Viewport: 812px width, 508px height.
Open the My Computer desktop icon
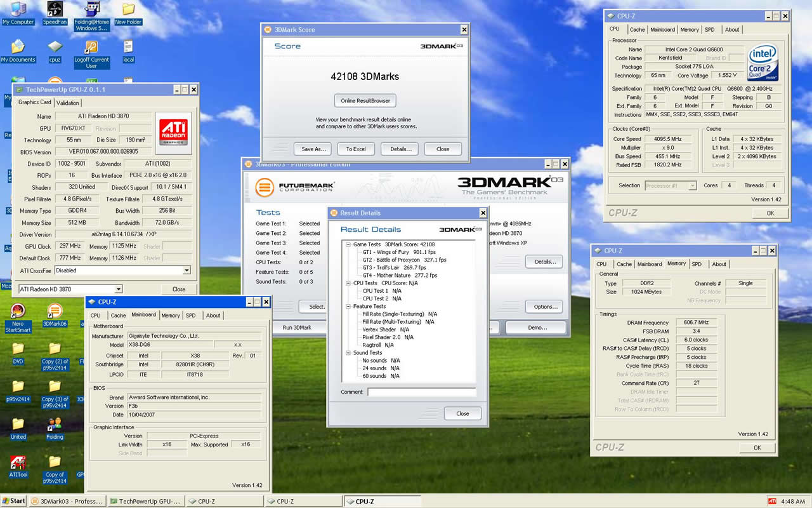[18, 13]
